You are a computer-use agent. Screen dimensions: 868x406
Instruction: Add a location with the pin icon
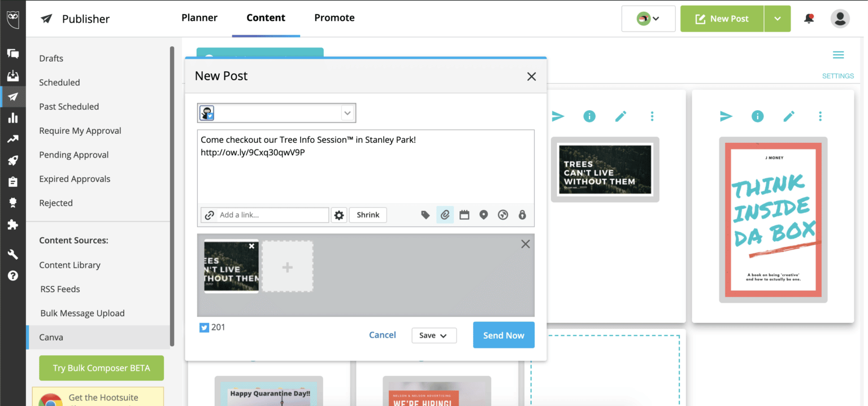[x=484, y=215]
